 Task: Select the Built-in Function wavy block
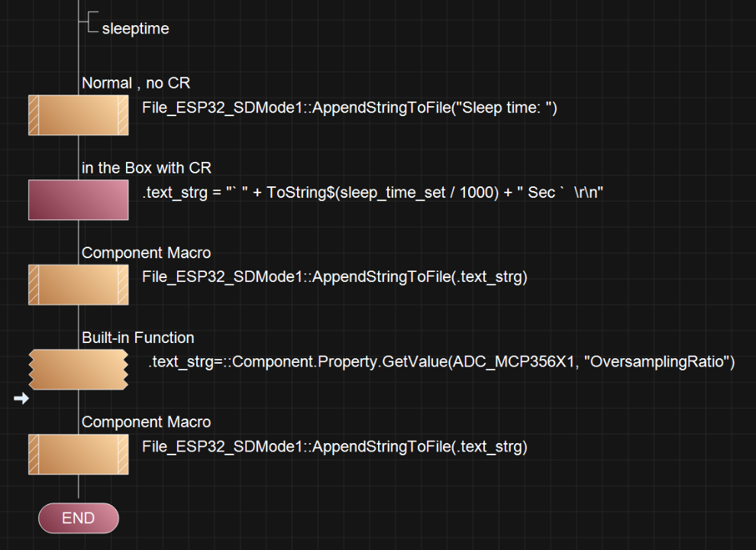pyautogui.click(x=79, y=370)
